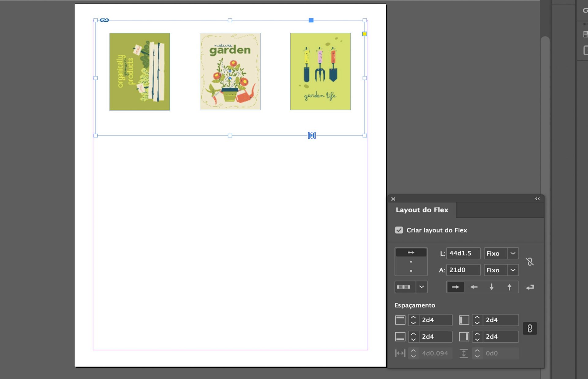Select the downward flex direction arrow
Screen dimensions: 588x379
tap(491, 287)
